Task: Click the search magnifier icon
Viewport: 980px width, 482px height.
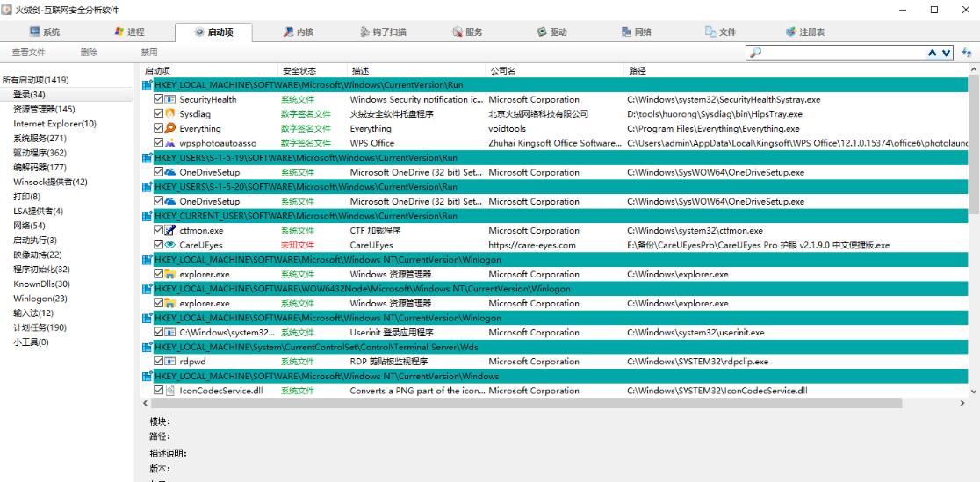Action: tap(755, 54)
